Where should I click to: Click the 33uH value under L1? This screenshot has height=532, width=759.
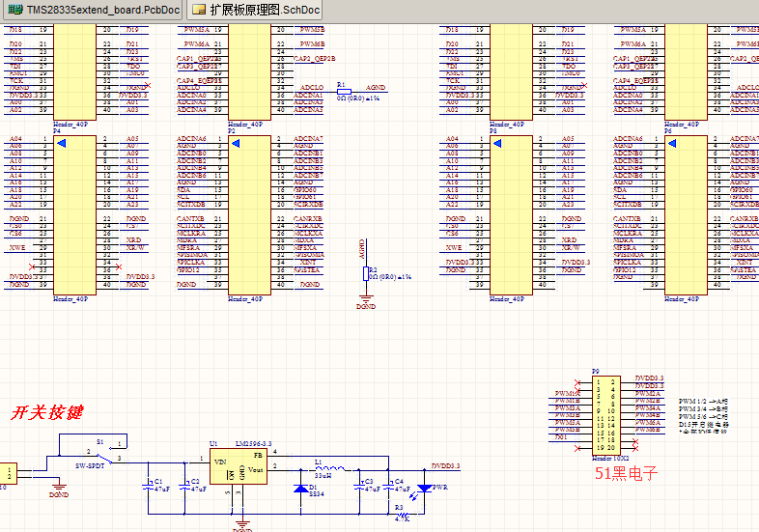point(323,475)
